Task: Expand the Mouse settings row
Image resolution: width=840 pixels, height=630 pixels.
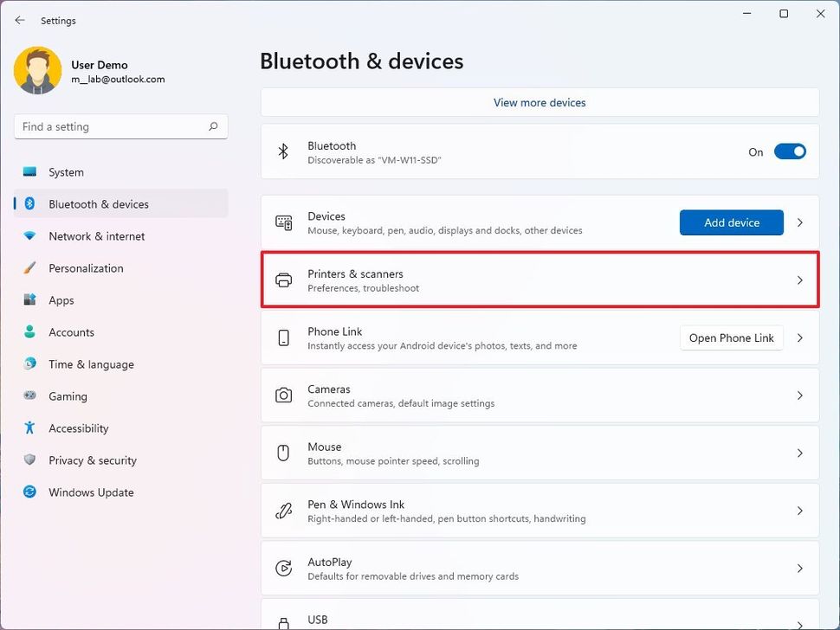Action: (x=798, y=453)
